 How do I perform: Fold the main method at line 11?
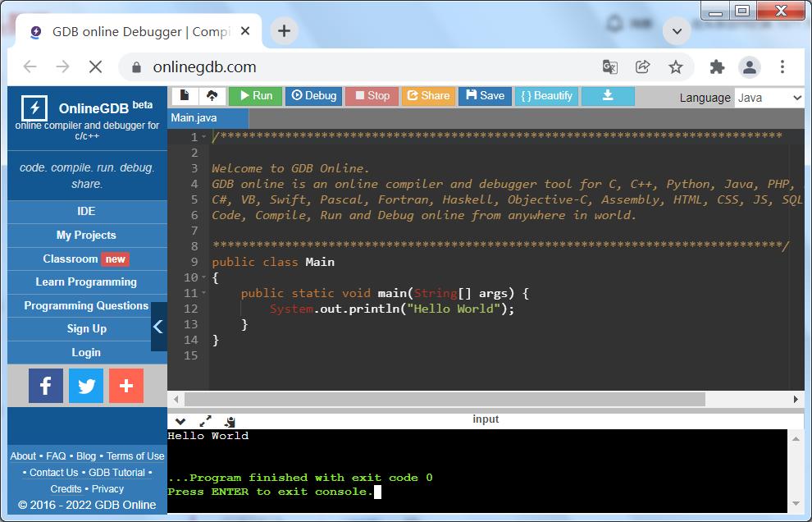click(x=203, y=294)
